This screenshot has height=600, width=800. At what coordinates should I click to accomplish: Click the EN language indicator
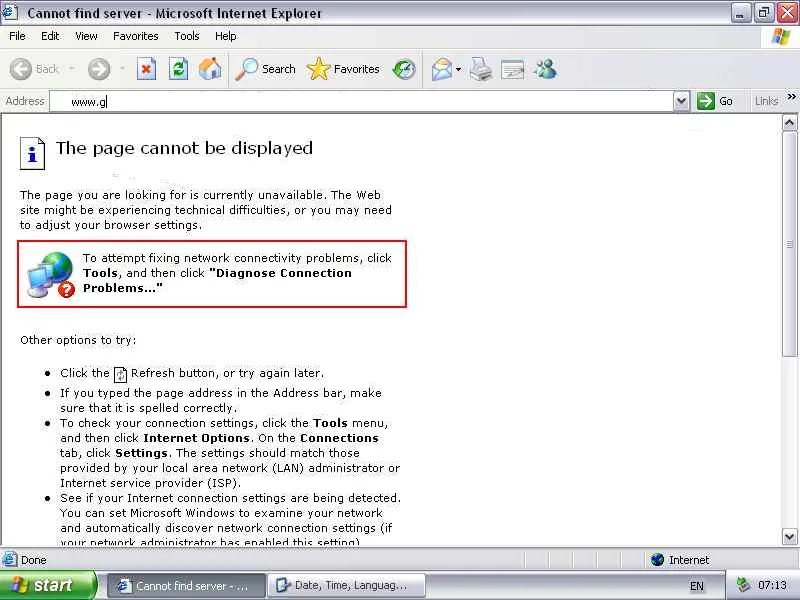pyautogui.click(x=696, y=586)
